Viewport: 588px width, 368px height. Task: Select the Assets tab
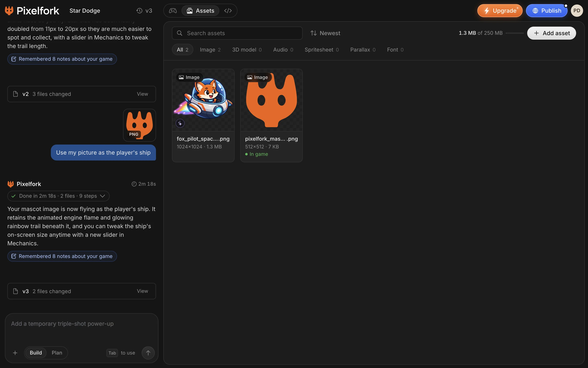pos(200,11)
